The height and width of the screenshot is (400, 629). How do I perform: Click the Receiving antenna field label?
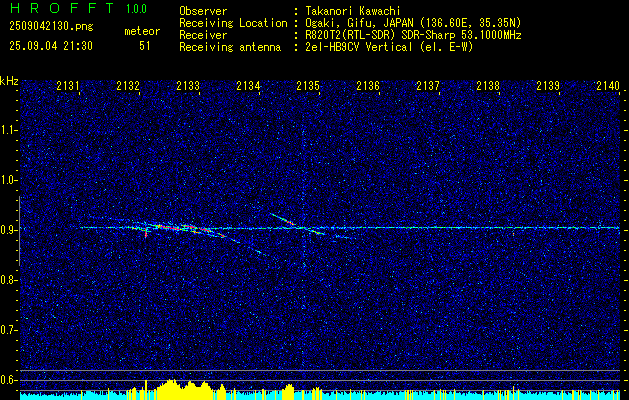click(x=230, y=47)
